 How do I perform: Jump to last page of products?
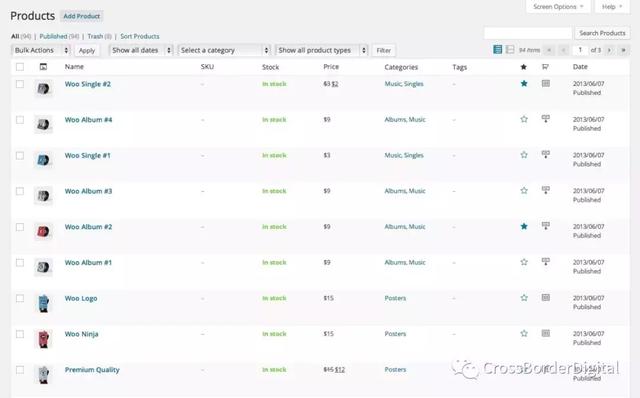point(623,50)
